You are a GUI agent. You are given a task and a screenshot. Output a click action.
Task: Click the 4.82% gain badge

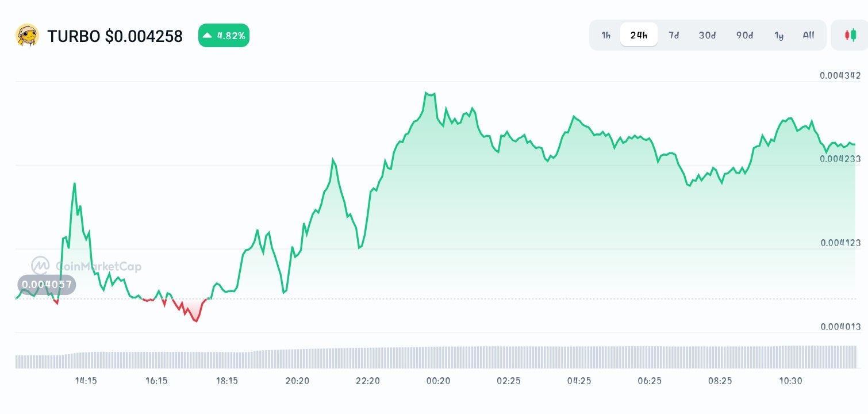tap(224, 35)
